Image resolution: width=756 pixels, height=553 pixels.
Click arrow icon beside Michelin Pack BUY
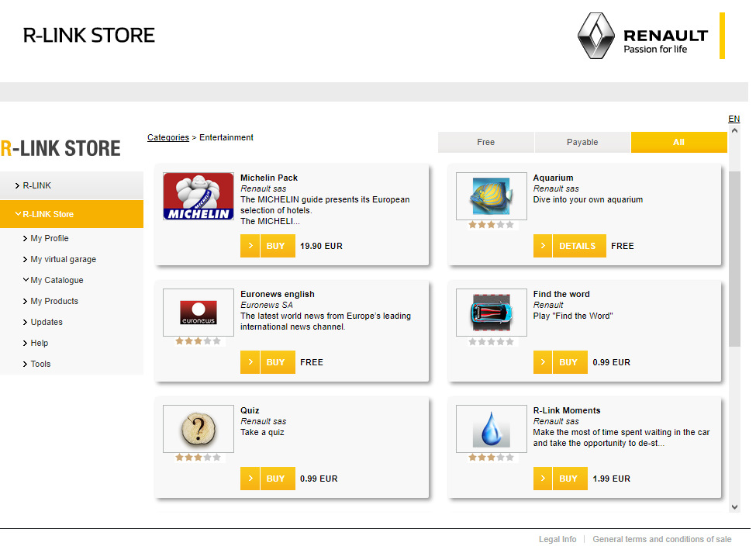pyautogui.click(x=250, y=246)
